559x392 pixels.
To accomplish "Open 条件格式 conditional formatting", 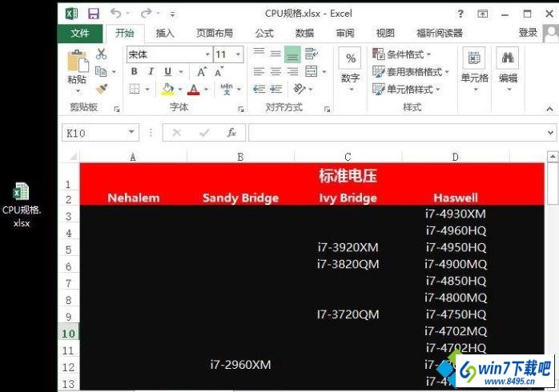I will [x=401, y=54].
